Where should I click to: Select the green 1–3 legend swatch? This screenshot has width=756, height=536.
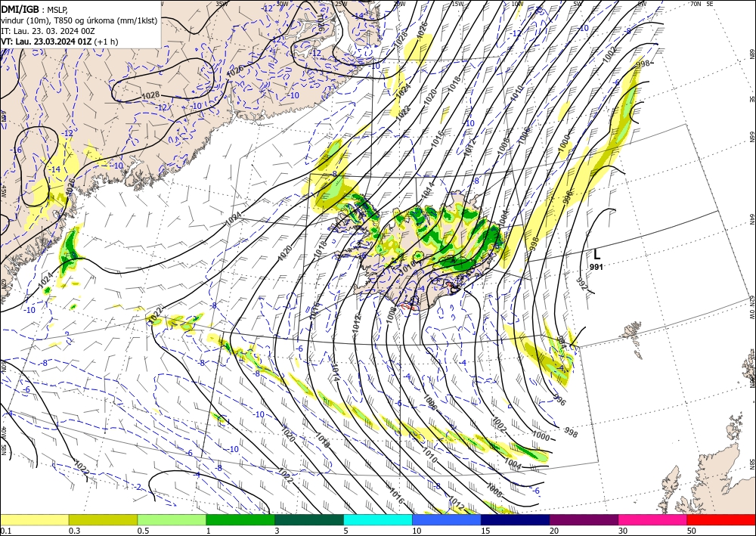(240, 519)
